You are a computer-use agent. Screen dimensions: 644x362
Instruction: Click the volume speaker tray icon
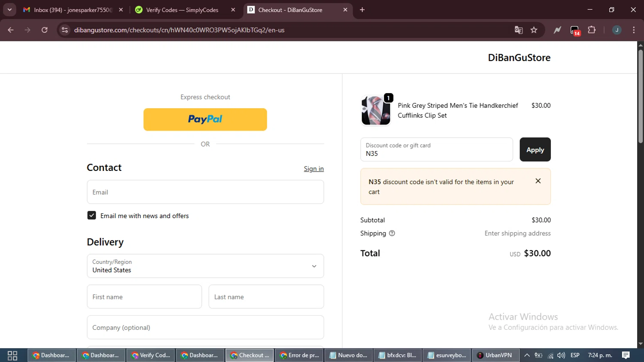click(561, 355)
